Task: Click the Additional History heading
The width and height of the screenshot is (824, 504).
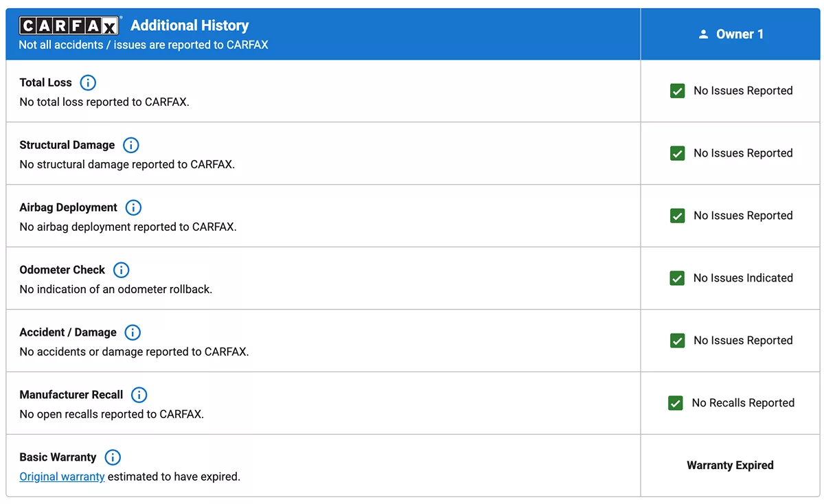Action: pyautogui.click(x=190, y=25)
